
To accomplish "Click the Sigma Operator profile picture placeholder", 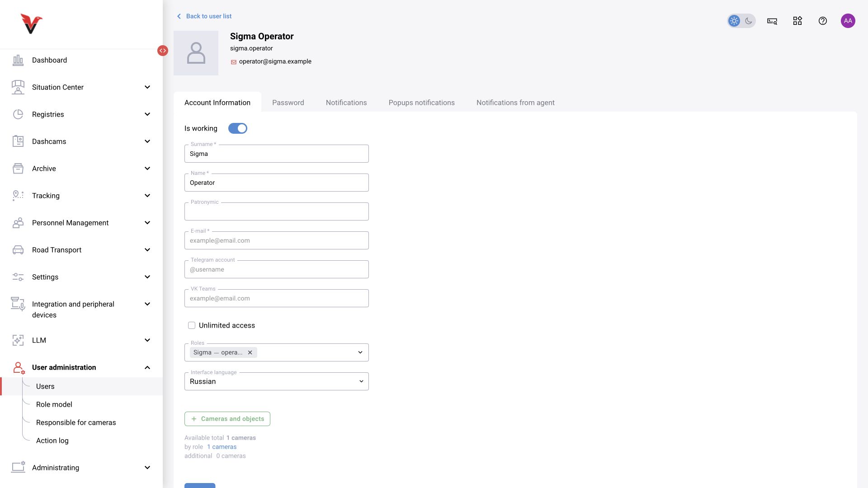I will coord(196,53).
